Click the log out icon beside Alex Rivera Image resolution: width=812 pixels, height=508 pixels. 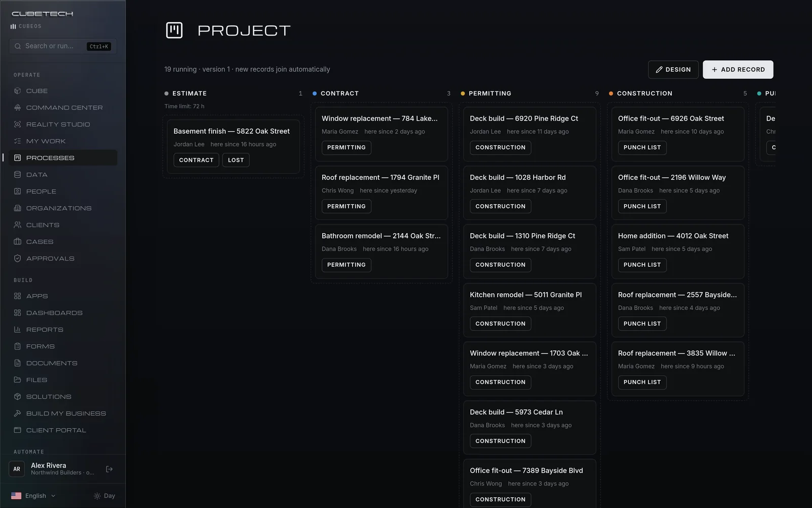tap(109, 469)
